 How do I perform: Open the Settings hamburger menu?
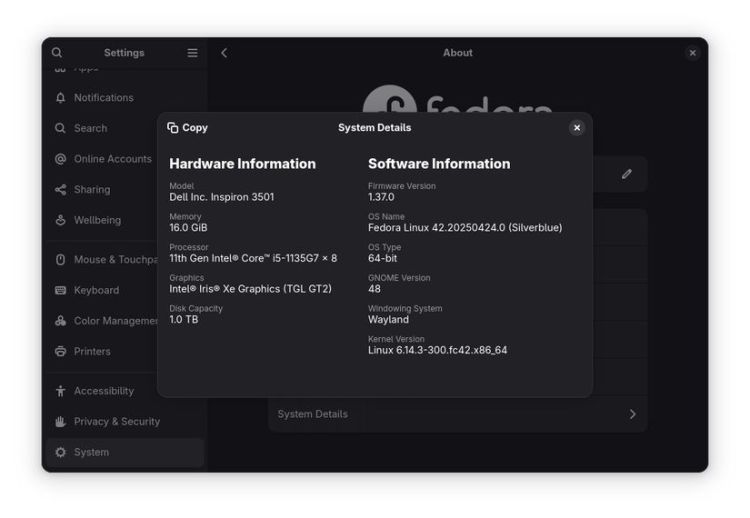[192, 53]
